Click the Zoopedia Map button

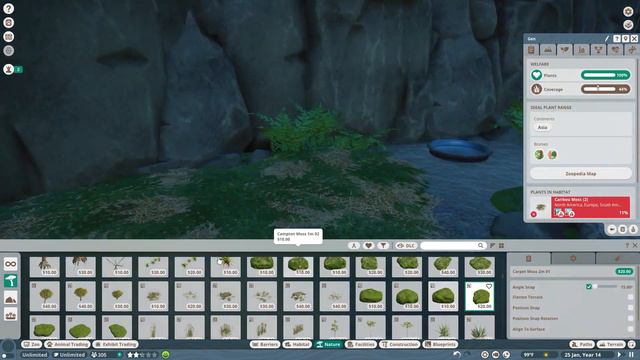coord(581,173)
